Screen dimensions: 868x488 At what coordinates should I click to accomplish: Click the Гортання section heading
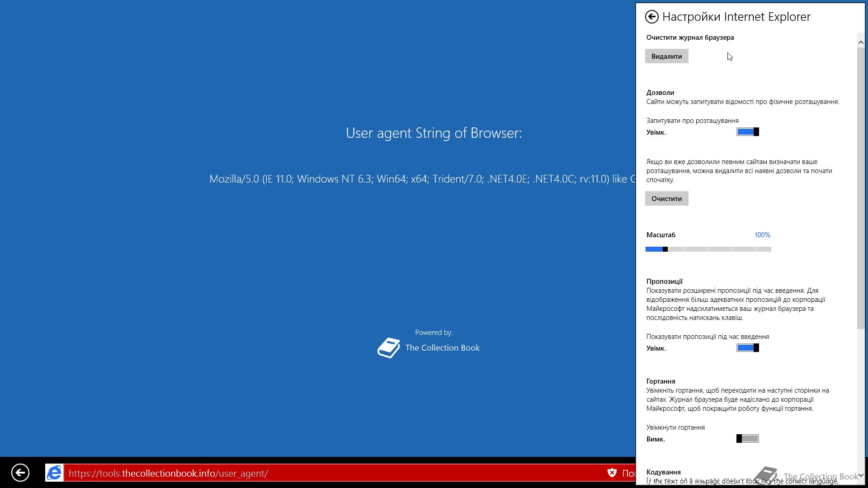click(x=660, y=381)
